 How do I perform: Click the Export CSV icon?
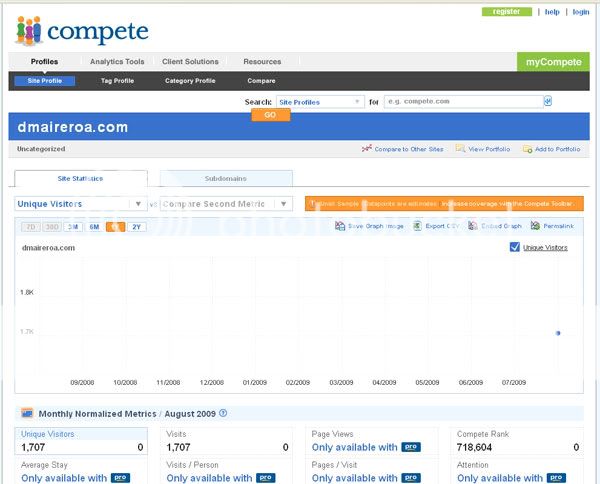(417, 226)
